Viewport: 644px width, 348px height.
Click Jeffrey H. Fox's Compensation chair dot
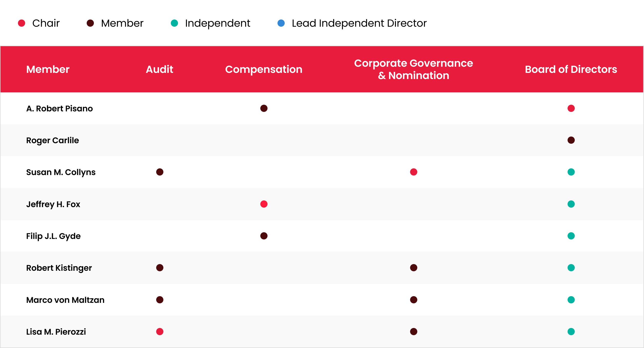(x=264, y=204)
